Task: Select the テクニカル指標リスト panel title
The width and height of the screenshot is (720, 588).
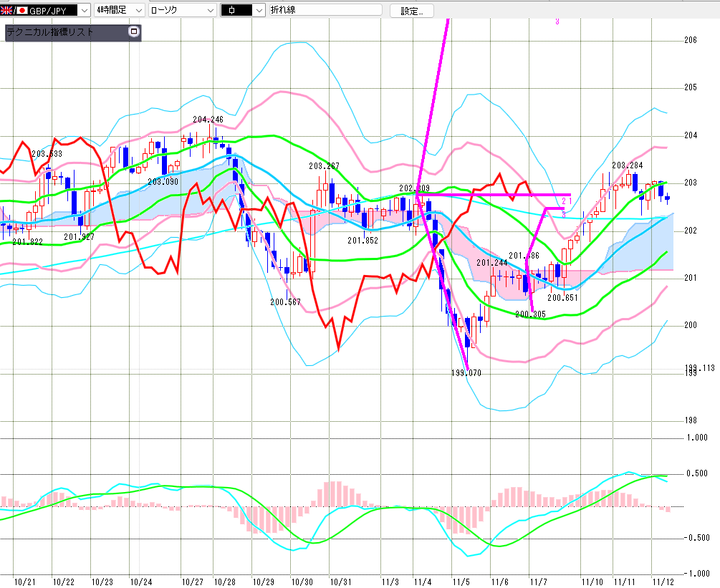Action: click(x=50, y=33)
